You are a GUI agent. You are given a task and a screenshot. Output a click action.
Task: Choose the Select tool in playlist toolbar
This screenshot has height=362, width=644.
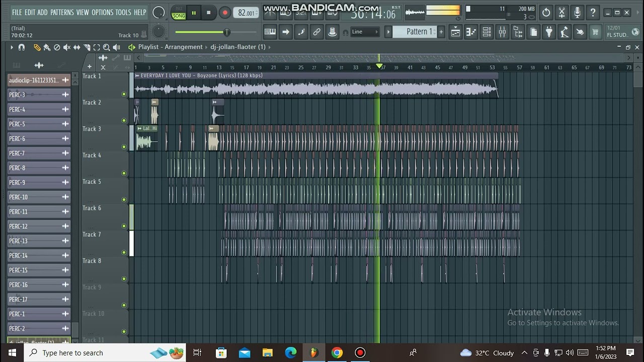[x=97, y=47]
